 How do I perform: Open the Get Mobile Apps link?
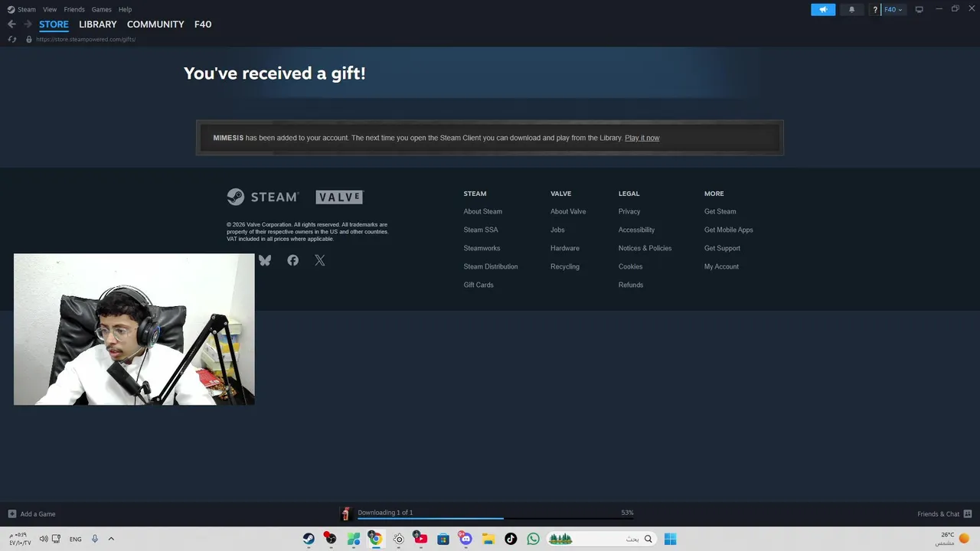pos(729,230)
